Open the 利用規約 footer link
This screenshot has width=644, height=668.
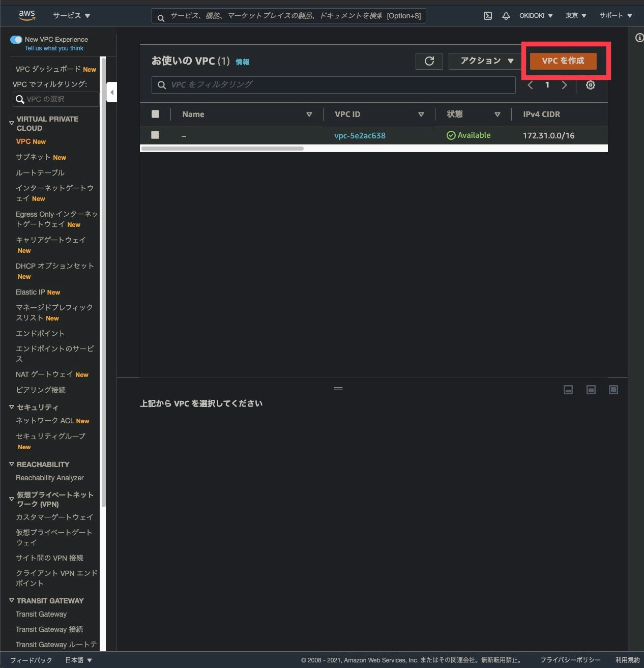coord(628,660)
